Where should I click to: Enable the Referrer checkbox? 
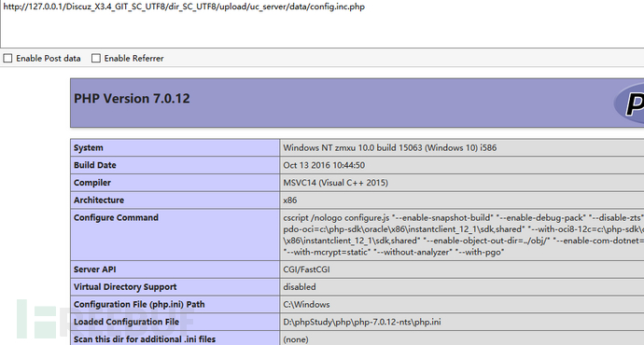click(96, 58)
